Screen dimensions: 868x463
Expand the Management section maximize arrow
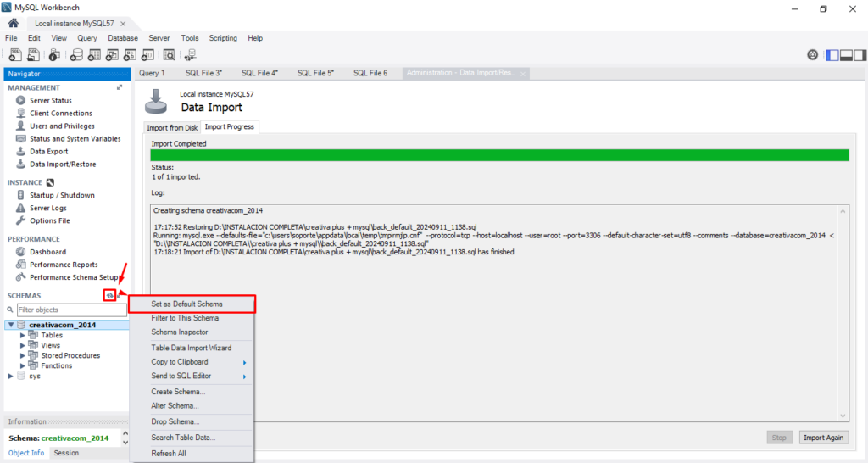119,87
